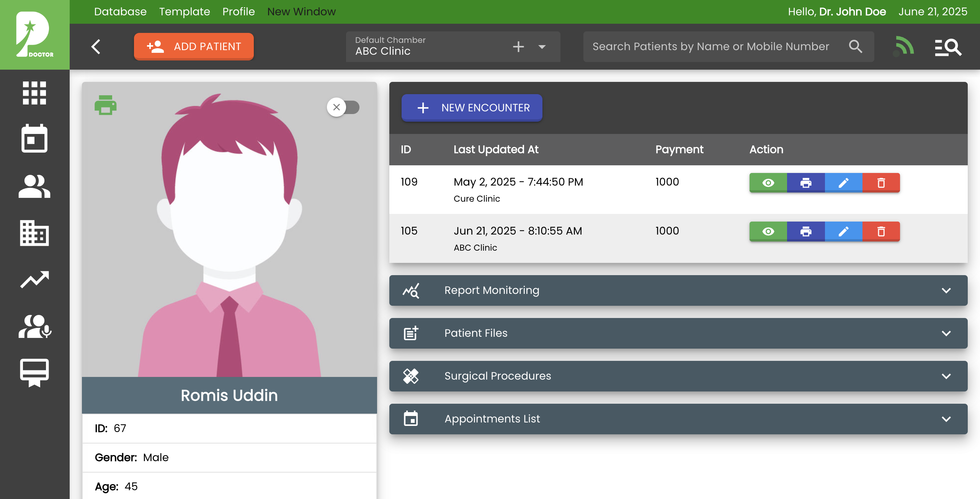
Task: Go back using the left arrow
Action: (96, 47)
